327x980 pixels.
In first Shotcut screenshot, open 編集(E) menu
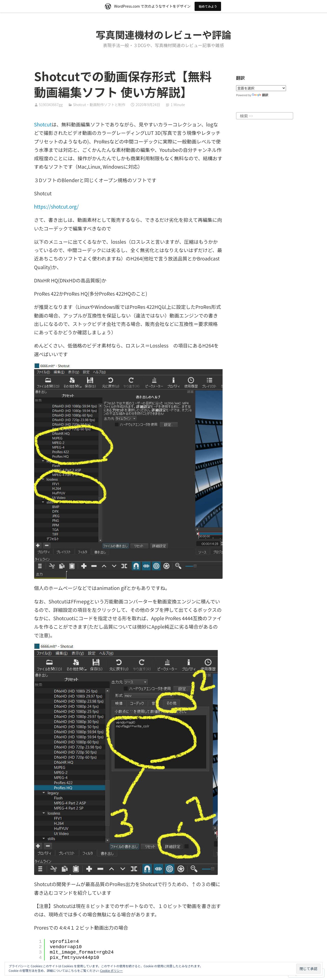(59, 372)
